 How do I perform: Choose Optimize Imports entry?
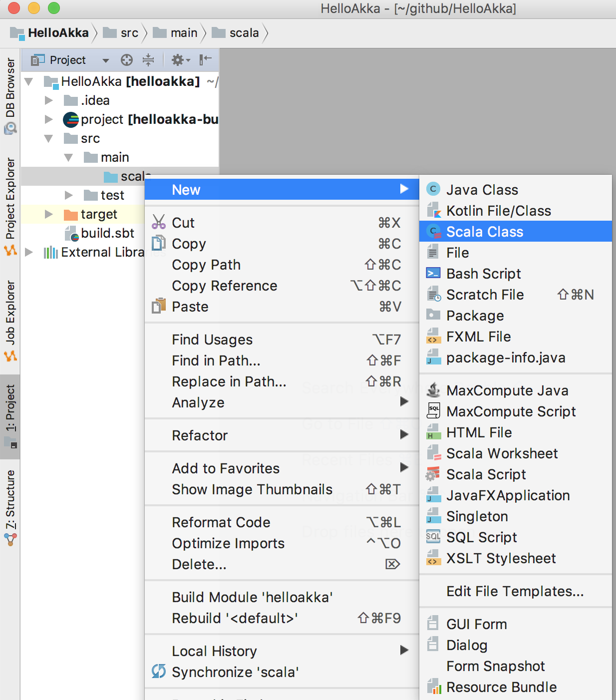point(282,543)
